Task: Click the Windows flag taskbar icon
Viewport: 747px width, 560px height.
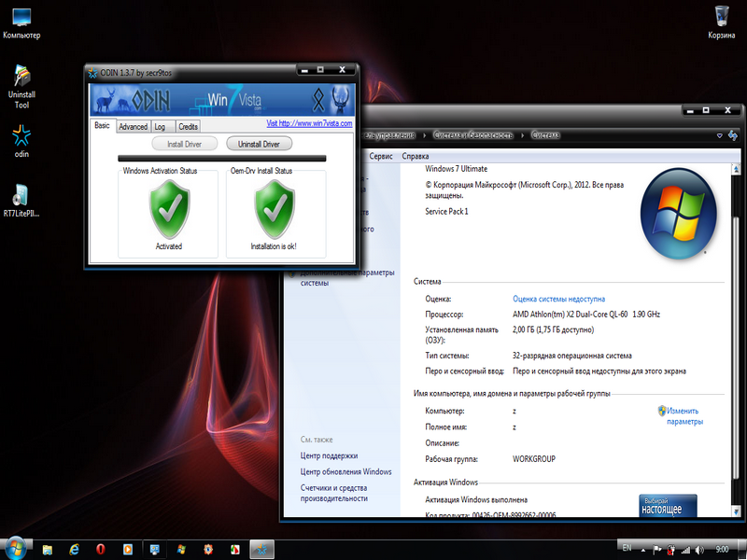Action: [x=181, y=550]
